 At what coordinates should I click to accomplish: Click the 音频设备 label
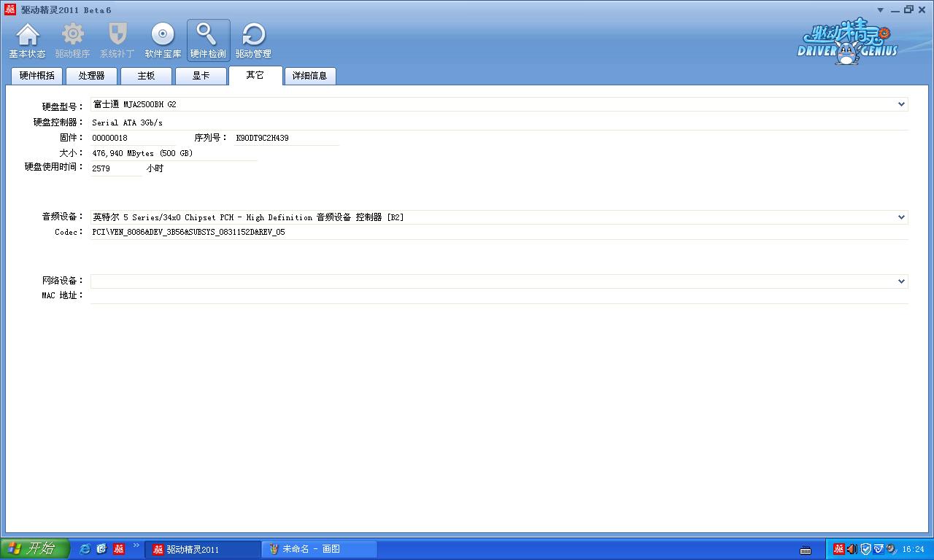pyautogui.click(x=63, y=217)
